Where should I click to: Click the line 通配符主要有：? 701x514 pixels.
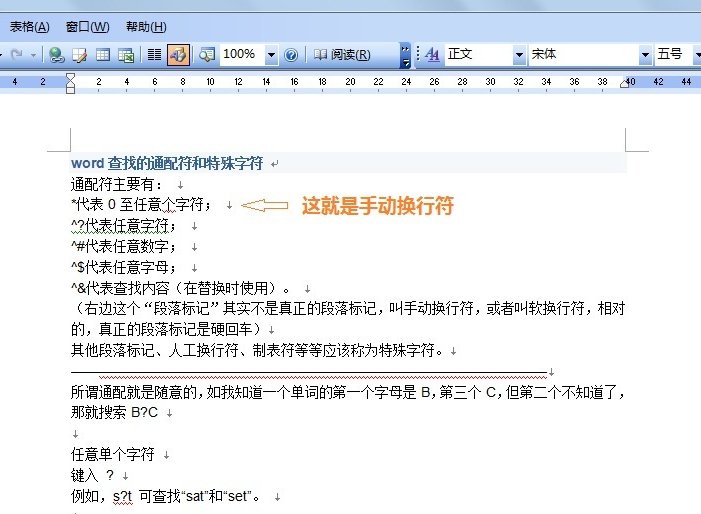coord(117,184)
